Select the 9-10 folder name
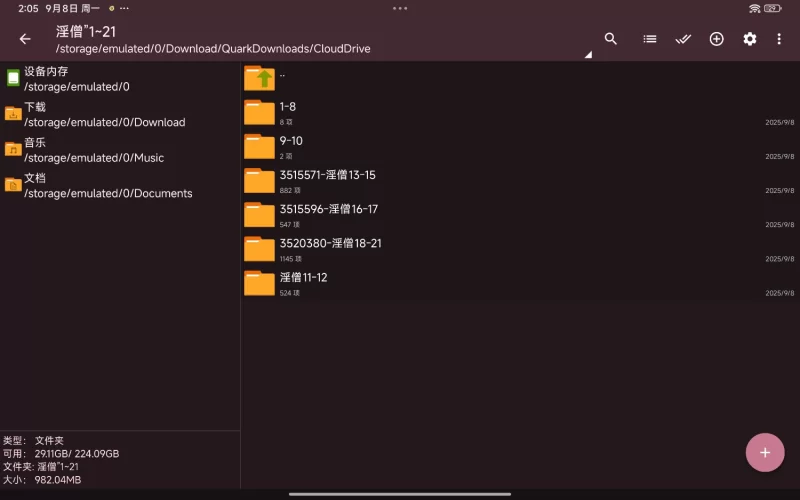Image resolution: width=800 pixels, height=500 pixels. click(291, 141)
